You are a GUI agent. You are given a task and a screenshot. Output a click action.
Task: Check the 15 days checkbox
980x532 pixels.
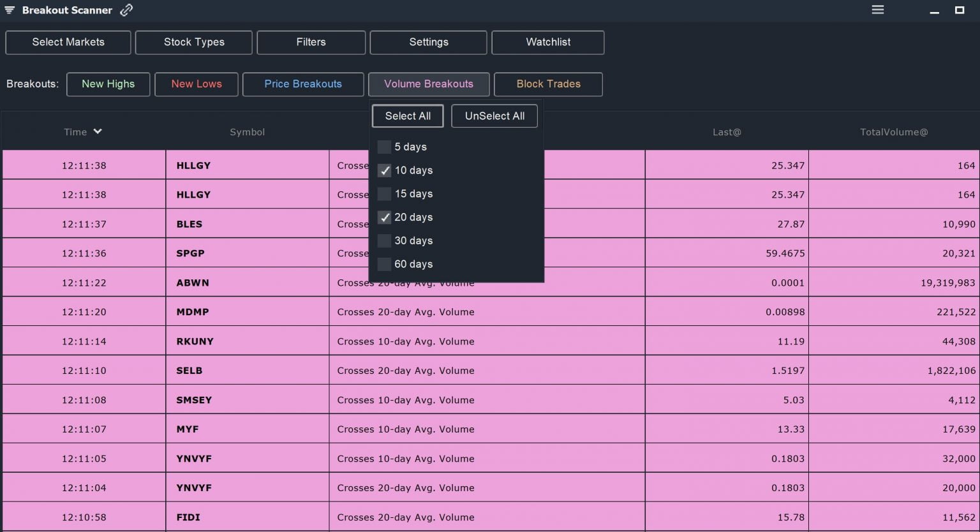click(384, 194)
